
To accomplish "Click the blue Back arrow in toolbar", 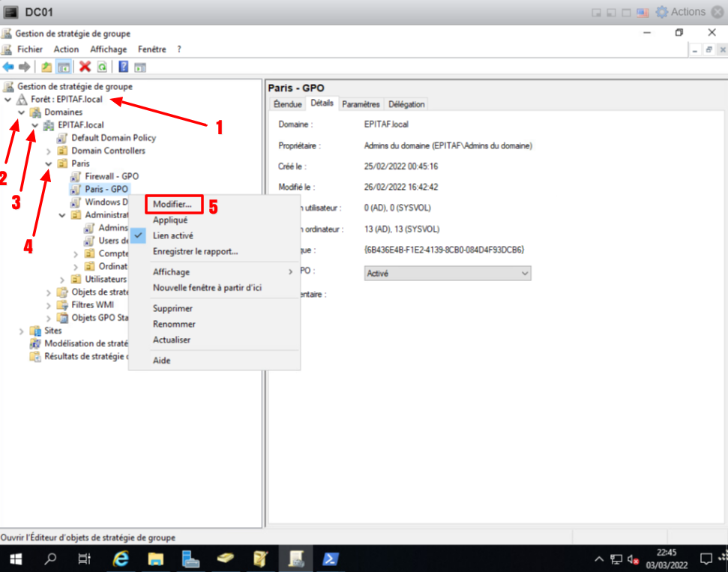I will [9, 67].
